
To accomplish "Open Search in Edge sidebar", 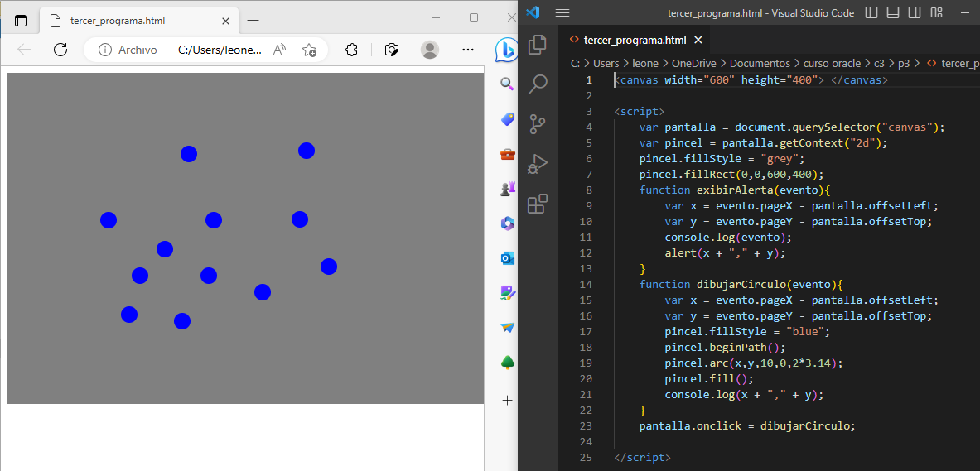I will 508,84.
